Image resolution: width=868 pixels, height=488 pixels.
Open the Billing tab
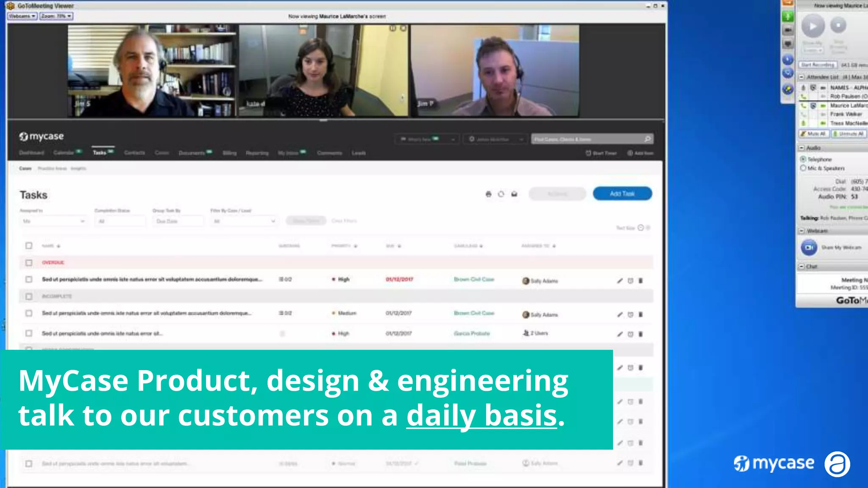tap(229, 153)
